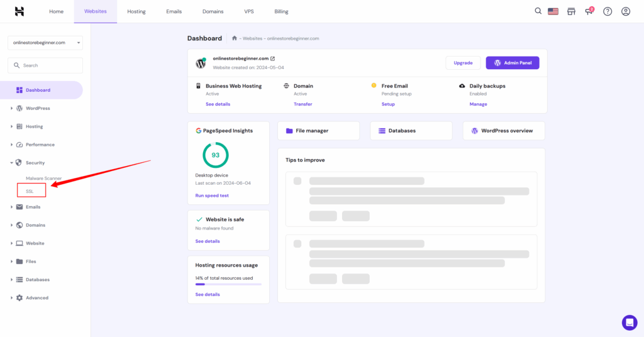Image resolution: width=644 pixels, height=337 pixels.
Task: Click the US flag language icon
Action: (x=553, y=11)
